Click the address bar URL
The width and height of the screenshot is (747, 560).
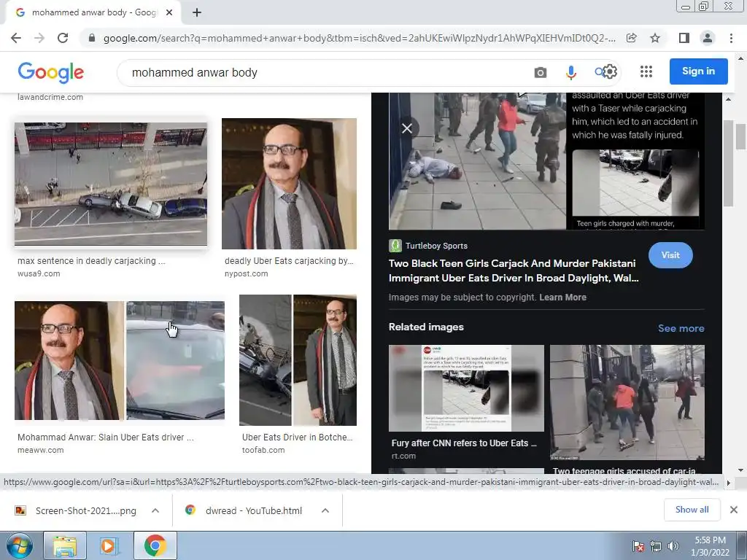click(x=359, y=38)
